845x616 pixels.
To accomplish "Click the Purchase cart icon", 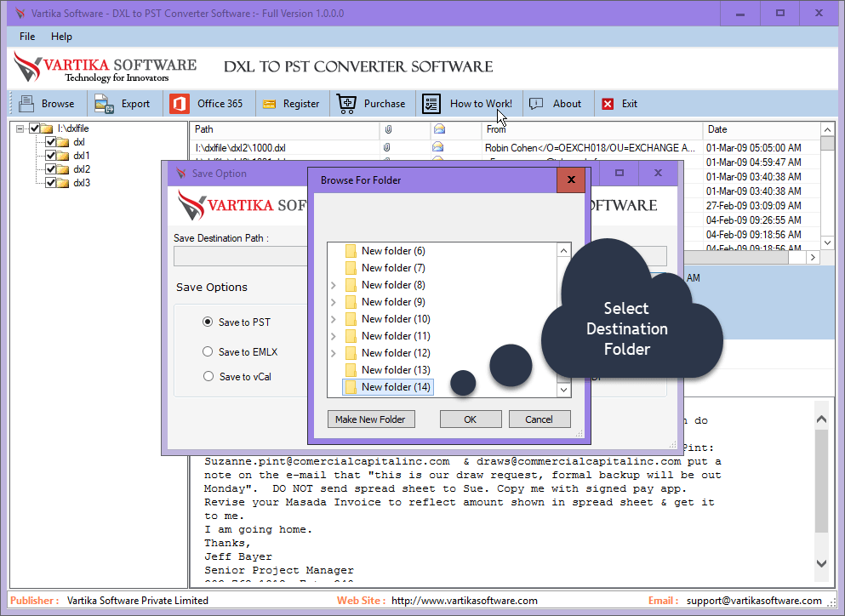I will pos(346,104).
